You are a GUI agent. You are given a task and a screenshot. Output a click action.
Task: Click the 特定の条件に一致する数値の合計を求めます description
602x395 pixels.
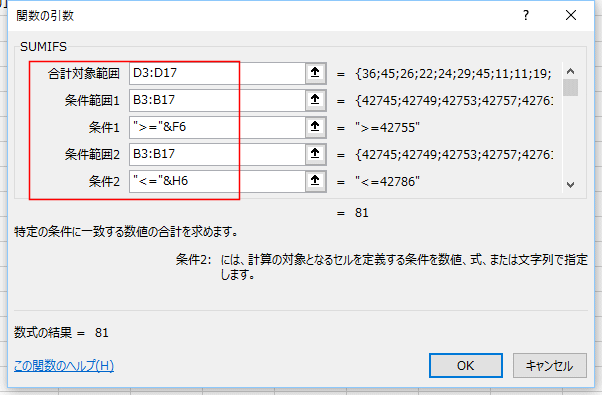(x=126, y=232)
